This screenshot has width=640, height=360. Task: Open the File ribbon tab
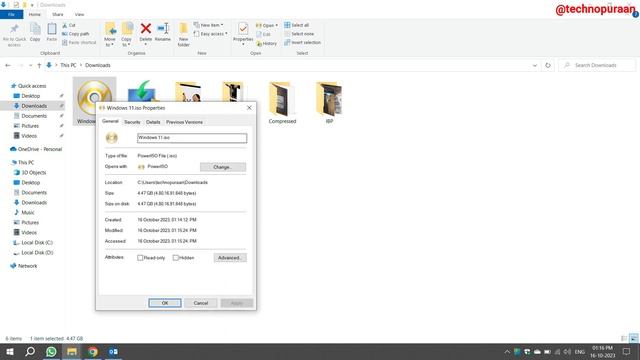11,14
